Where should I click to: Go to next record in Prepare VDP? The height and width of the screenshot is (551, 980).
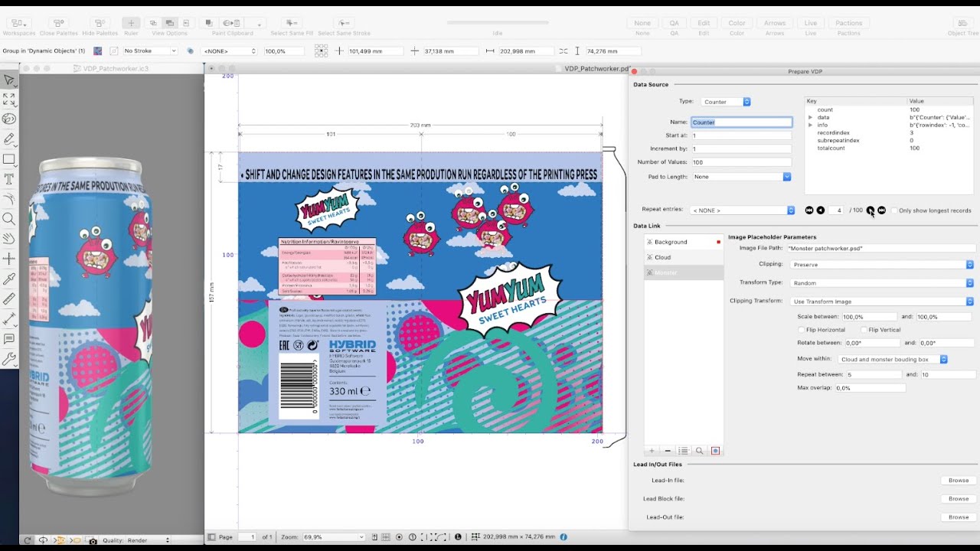871,210
